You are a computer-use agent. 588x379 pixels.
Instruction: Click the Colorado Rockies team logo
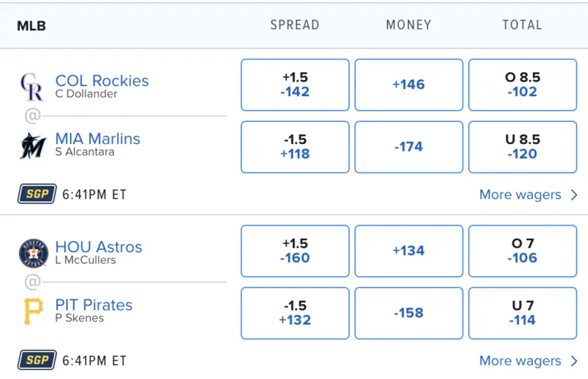(32, 87)
